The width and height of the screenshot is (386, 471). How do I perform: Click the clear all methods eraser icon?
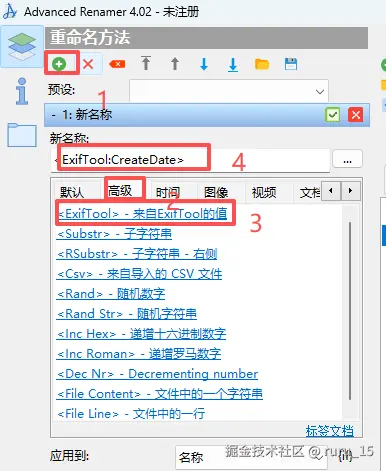117,64
